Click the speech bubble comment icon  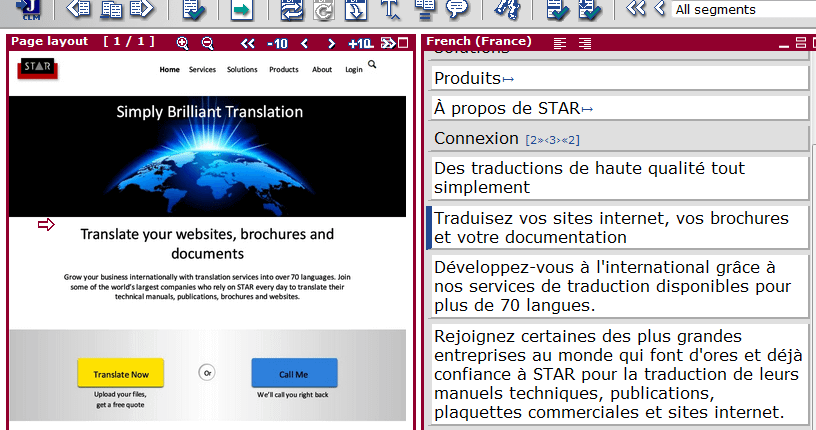457,9
